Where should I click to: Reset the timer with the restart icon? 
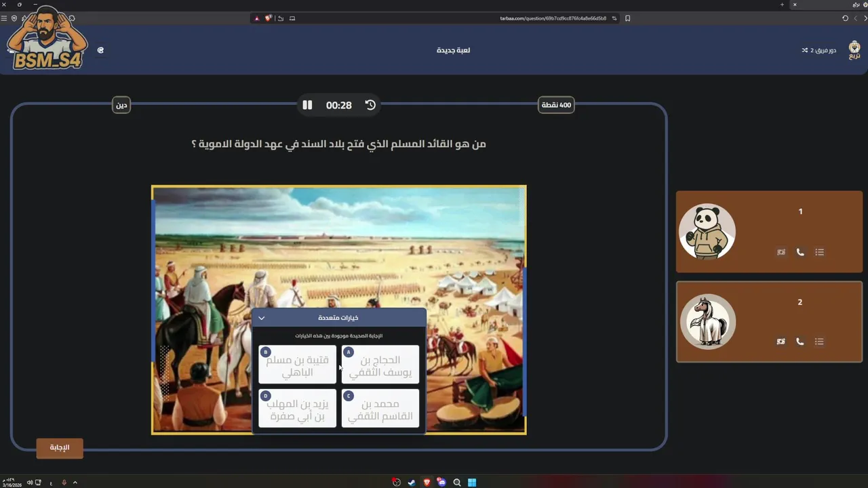370,105
